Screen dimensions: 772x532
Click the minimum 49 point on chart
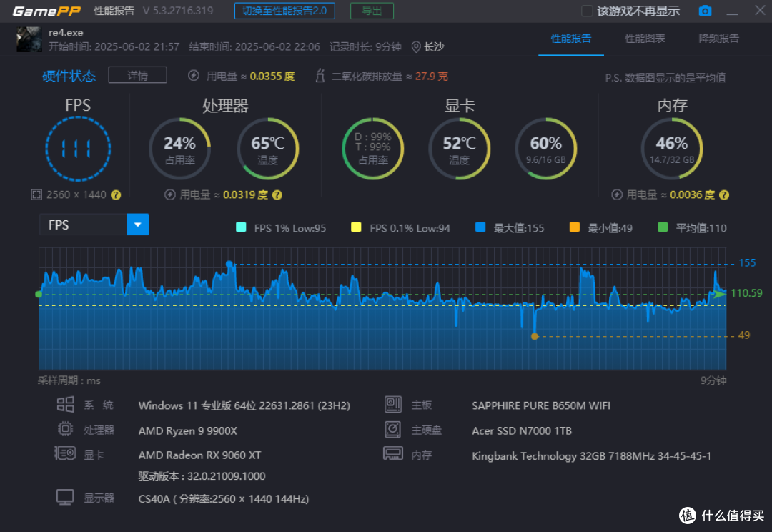[534, 336]
